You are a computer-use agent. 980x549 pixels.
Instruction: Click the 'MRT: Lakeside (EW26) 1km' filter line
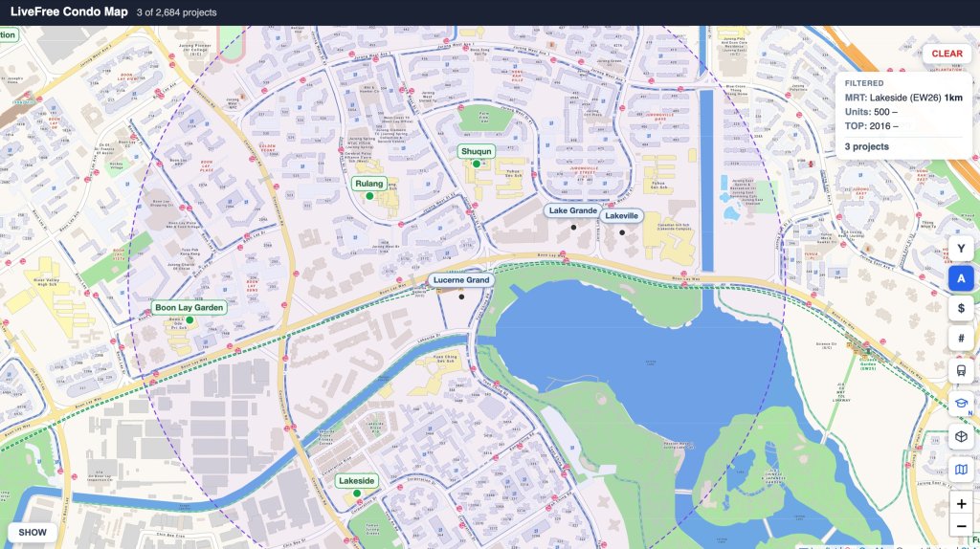[903, 98]
